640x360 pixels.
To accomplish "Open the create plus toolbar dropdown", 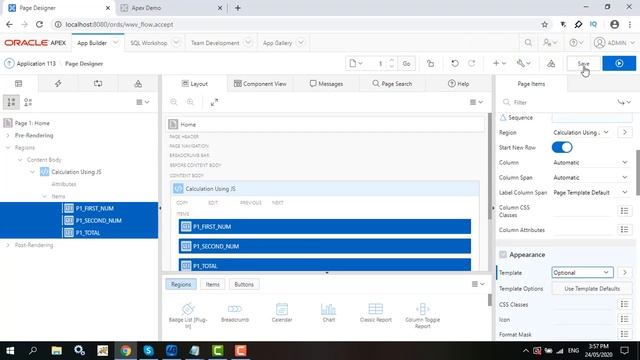I will tap(499, 64).
